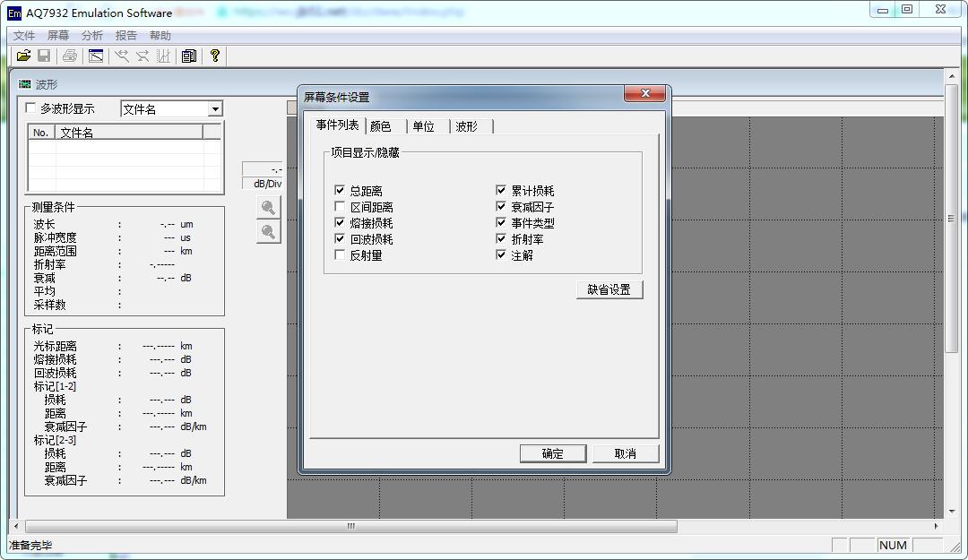Open the 分析 menu
The height and width of the screenshot is (560, 968).
[x=92, y=36]
